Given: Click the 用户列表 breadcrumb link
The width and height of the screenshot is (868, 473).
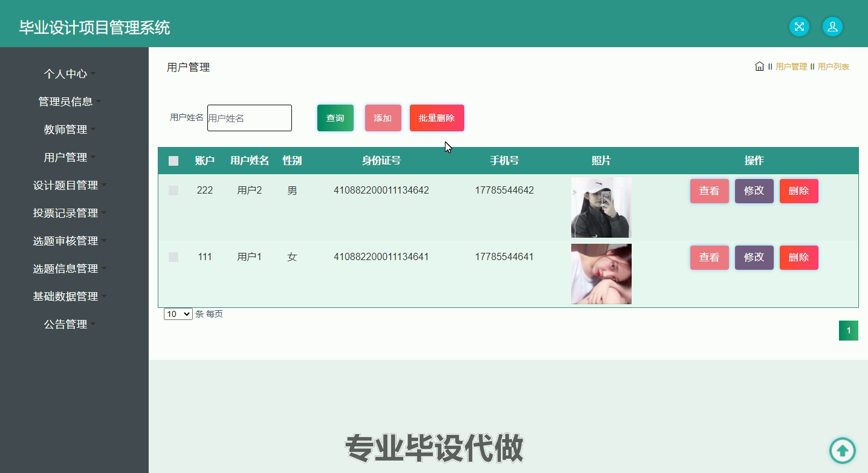Looking at the screenshot, I should tap(834, 67).
